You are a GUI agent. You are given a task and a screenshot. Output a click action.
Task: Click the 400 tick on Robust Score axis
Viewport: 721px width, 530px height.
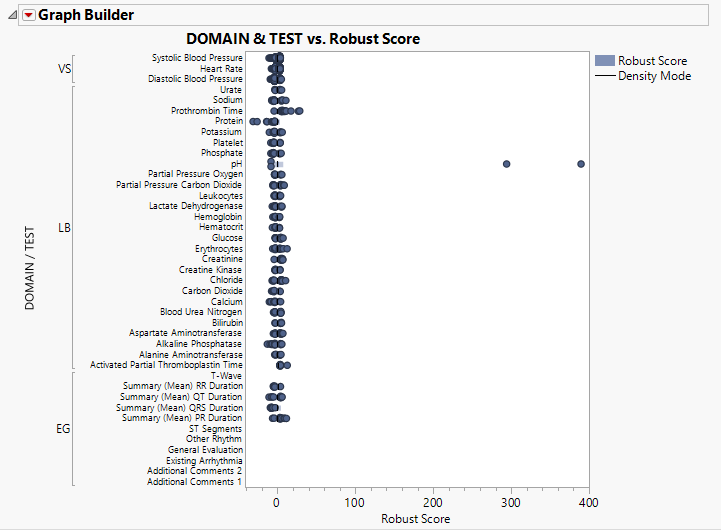pos(589,502)
